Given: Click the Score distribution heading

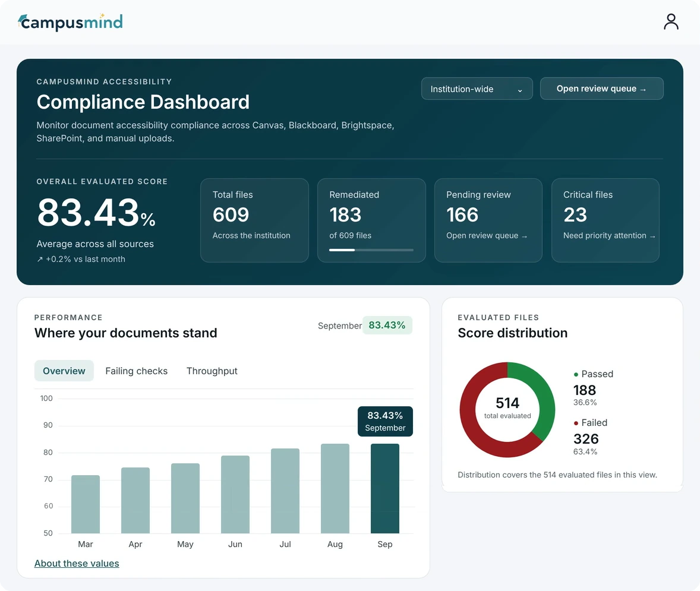Looking at the screenshot, I should tap(512, 333).
